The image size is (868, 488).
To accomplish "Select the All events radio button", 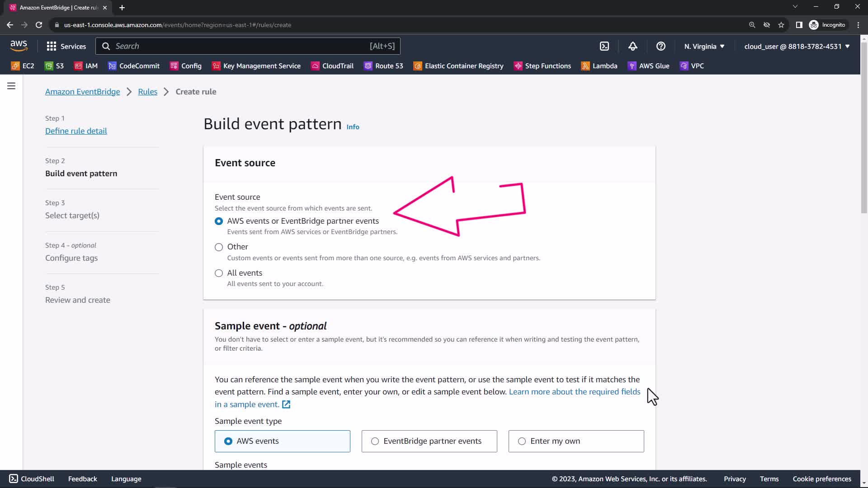I will [x=219, y=273].
